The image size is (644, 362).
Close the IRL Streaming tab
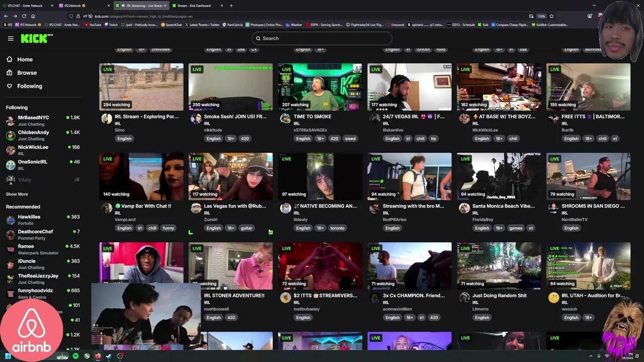165,6
